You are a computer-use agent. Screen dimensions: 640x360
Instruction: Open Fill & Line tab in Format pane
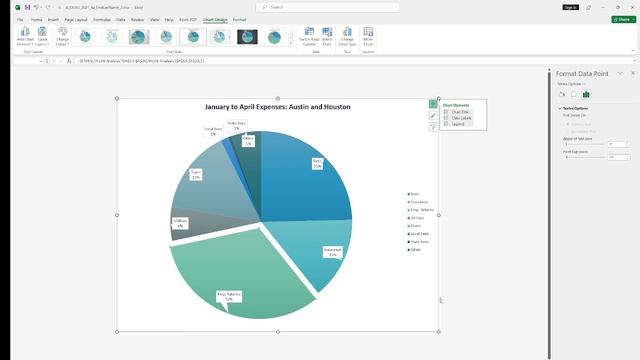[562, 94]
